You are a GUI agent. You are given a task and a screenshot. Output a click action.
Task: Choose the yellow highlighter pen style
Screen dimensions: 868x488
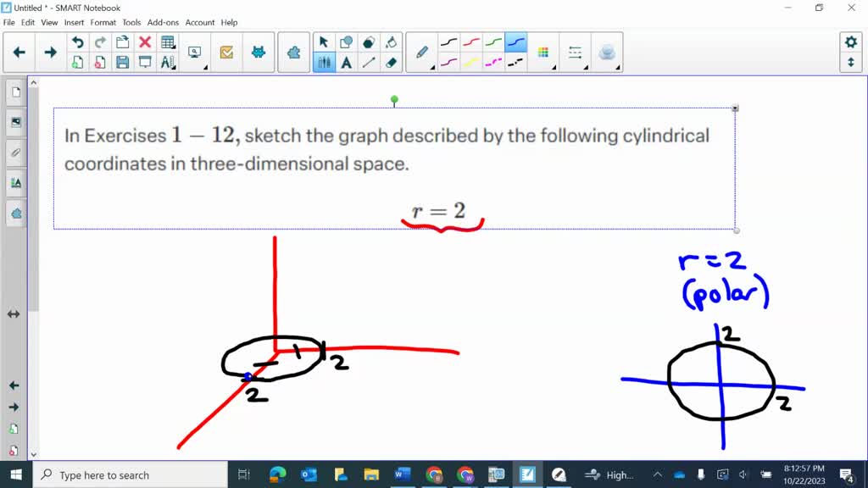coord(471,63)
